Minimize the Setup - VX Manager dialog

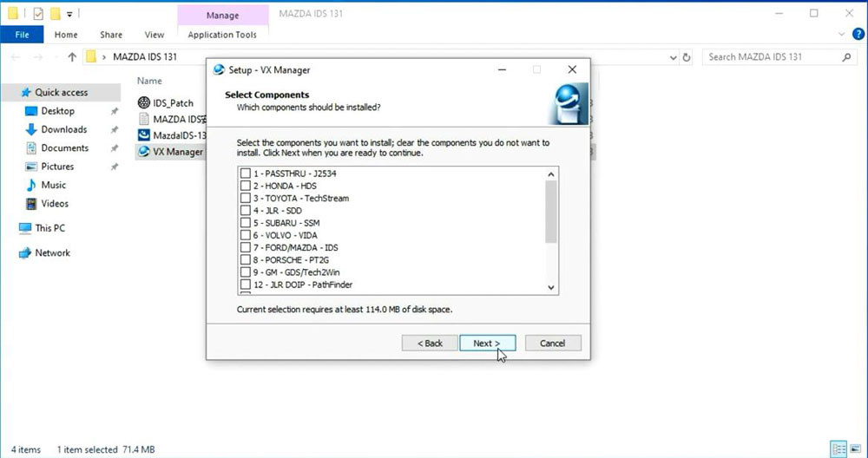coord(502,69)
